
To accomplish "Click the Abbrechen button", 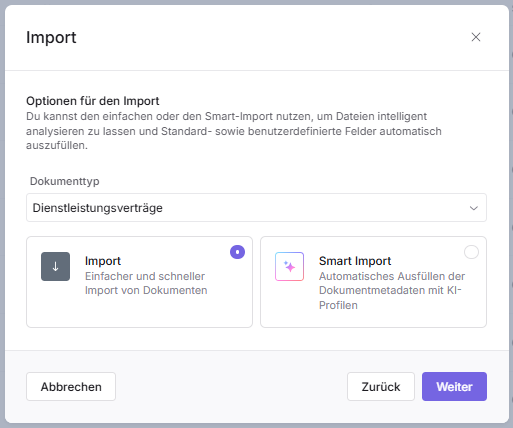I will tap(71, 387).
